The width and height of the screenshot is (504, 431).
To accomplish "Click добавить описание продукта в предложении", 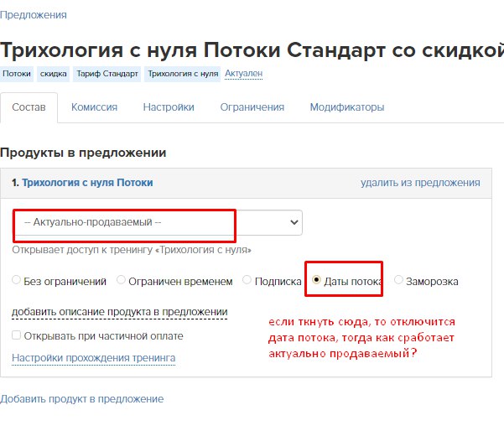I will point(120,312).
